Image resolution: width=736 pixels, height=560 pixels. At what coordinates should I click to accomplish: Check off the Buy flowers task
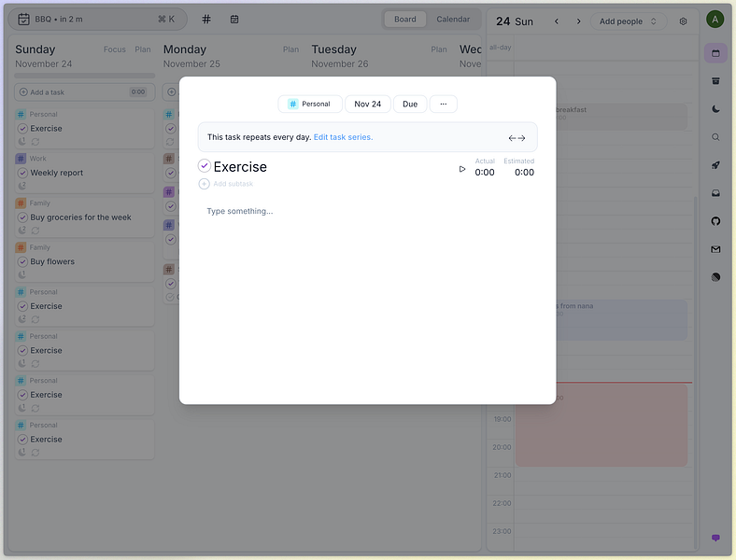tap(22, 261)
